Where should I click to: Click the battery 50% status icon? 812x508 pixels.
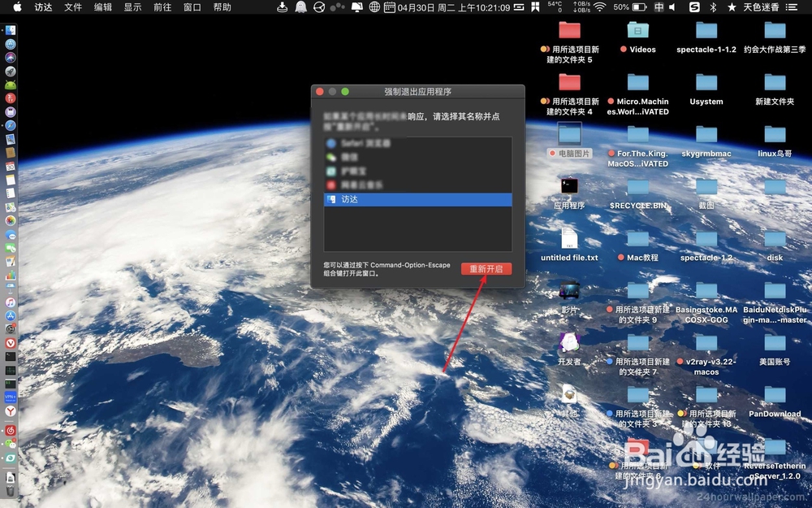pyautogui.click(x=630, y=7)
